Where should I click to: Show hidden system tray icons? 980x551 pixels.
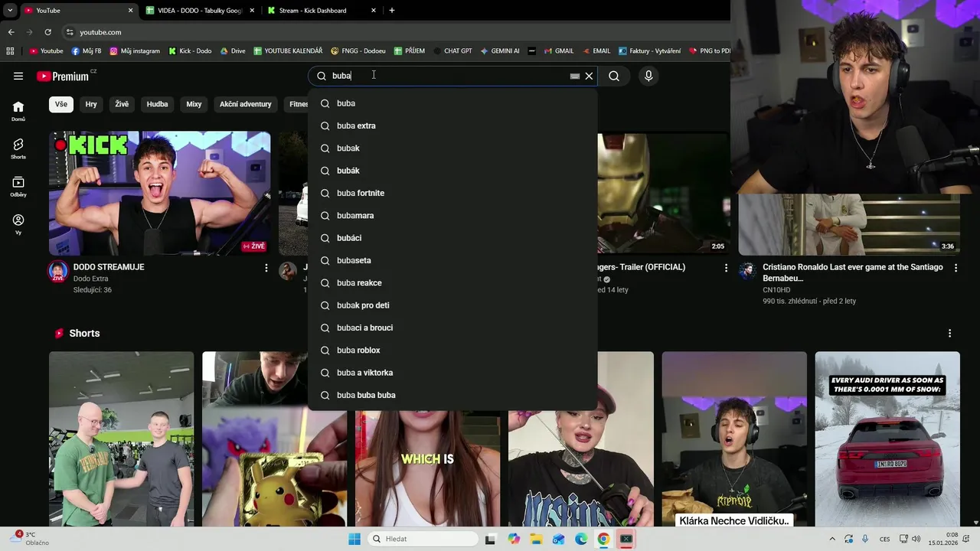[832, 539]
